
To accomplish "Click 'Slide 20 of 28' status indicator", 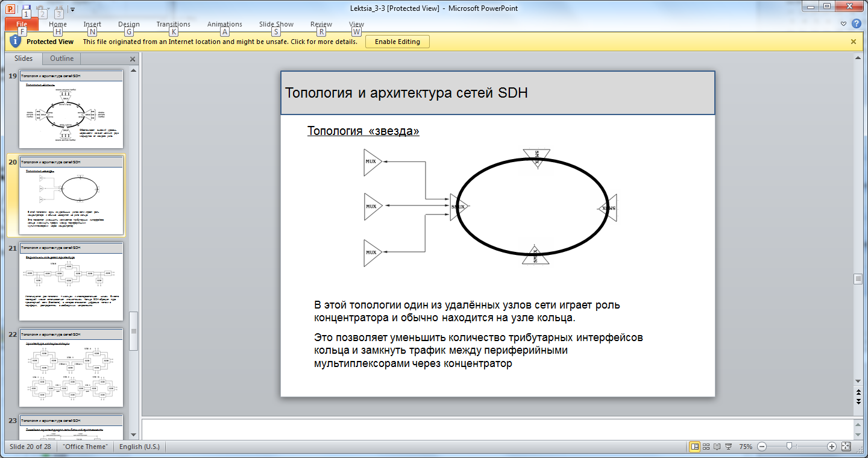I will 30,447.
